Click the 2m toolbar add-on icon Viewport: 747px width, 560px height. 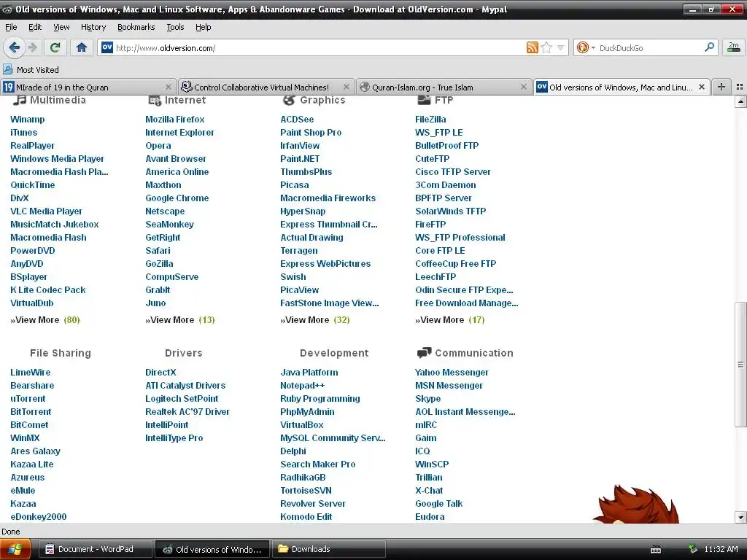[734, 47]
